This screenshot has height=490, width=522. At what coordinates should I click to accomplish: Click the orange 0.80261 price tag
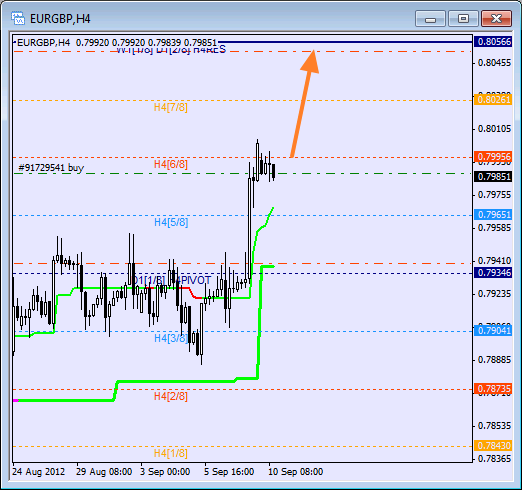tap(493, 100)
